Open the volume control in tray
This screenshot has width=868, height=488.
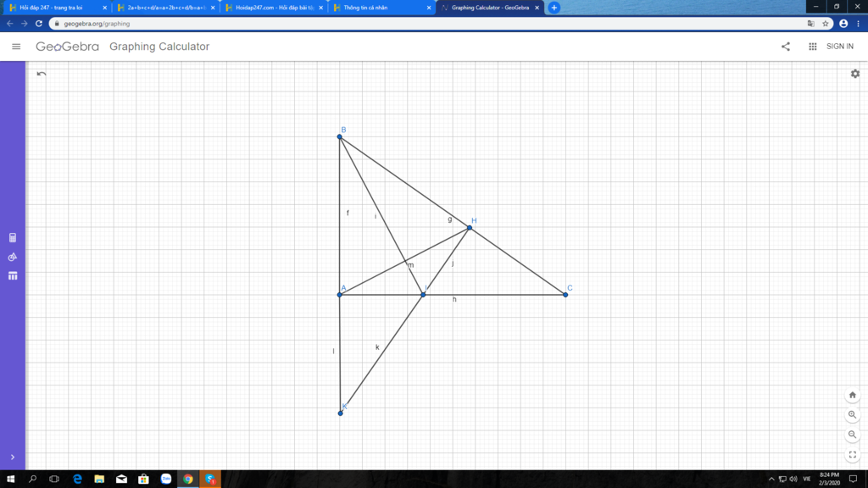click(x=793, y=480)
